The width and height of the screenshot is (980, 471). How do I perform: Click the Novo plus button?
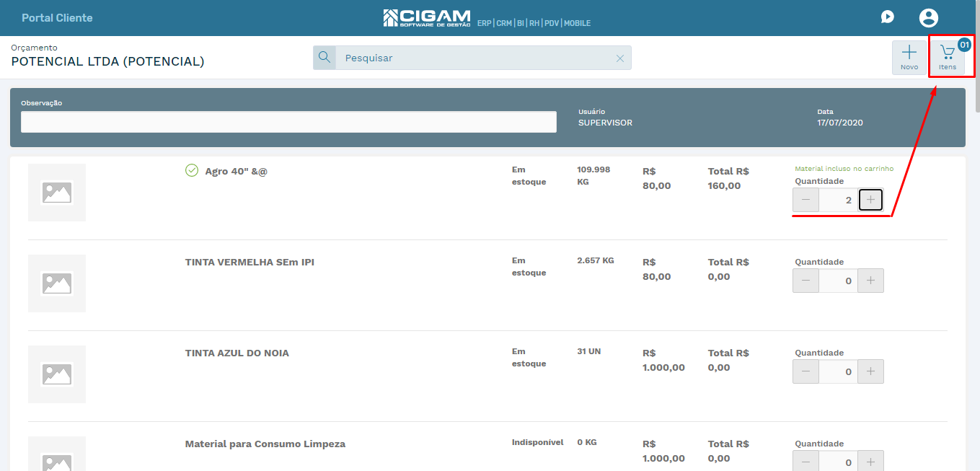pos(909,57)
